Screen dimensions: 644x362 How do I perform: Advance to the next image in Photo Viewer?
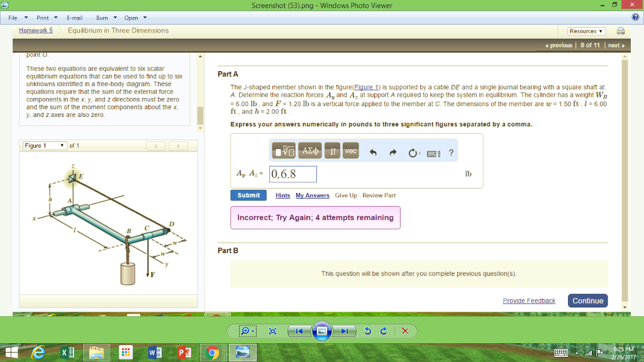343,331
